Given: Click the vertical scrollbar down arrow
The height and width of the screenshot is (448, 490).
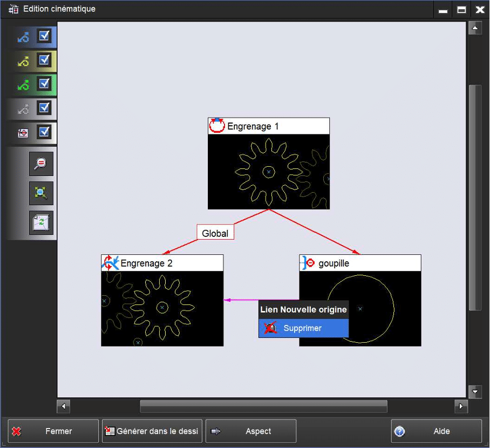Looking at the screenshot, I should 475,391.
